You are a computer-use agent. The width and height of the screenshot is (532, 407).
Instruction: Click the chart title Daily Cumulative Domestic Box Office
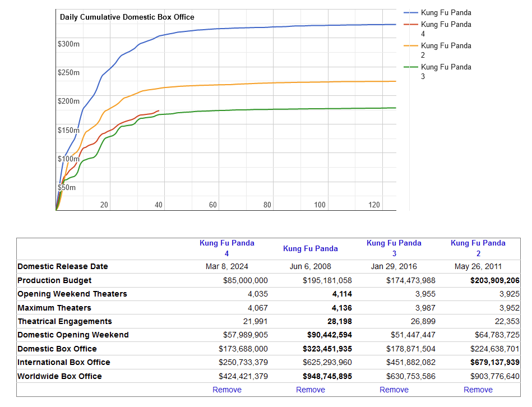pyautogui.click(x=127, y=17)
